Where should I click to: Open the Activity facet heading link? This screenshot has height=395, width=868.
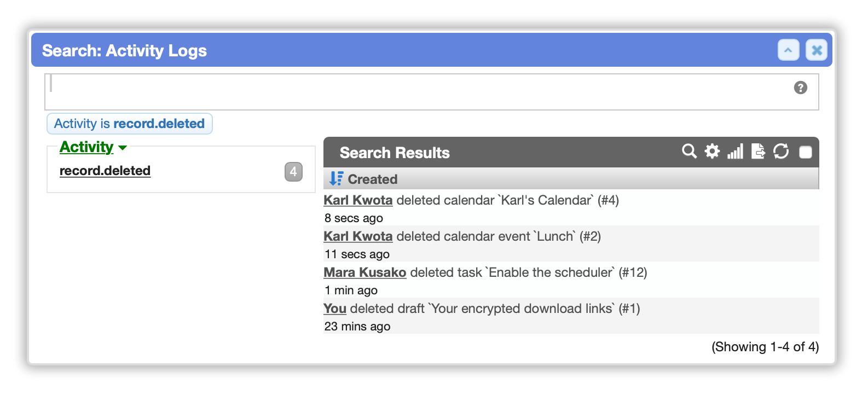coord(86,147)
